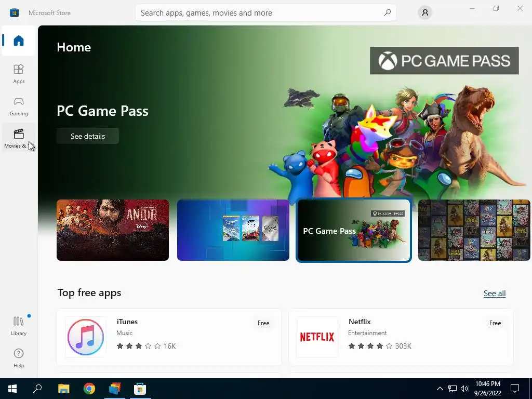
Task: Click the Top free apps heading
Action: (x=89, y=293)
